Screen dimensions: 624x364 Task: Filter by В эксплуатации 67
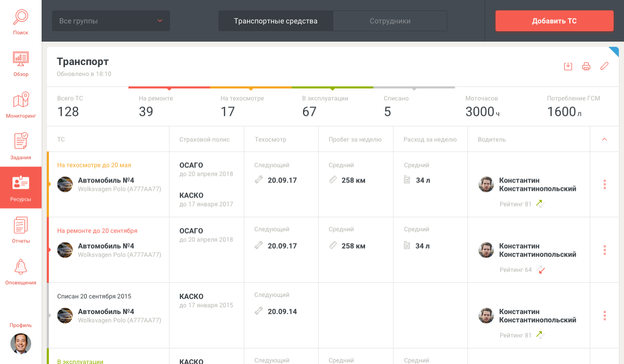pos(332,107)
